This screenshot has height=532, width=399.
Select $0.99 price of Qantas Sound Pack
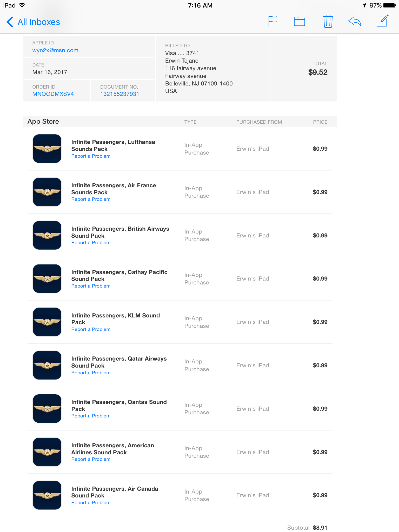[x=320, y=409]
